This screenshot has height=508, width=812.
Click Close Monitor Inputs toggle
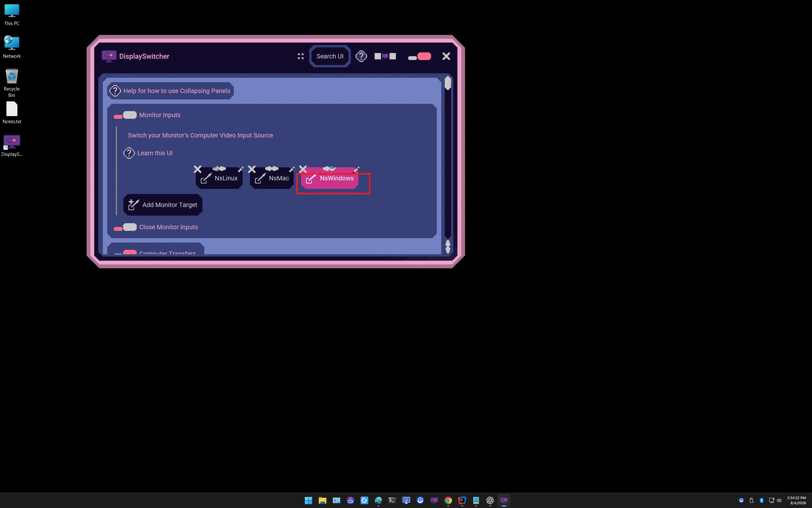tap(125, 227)
